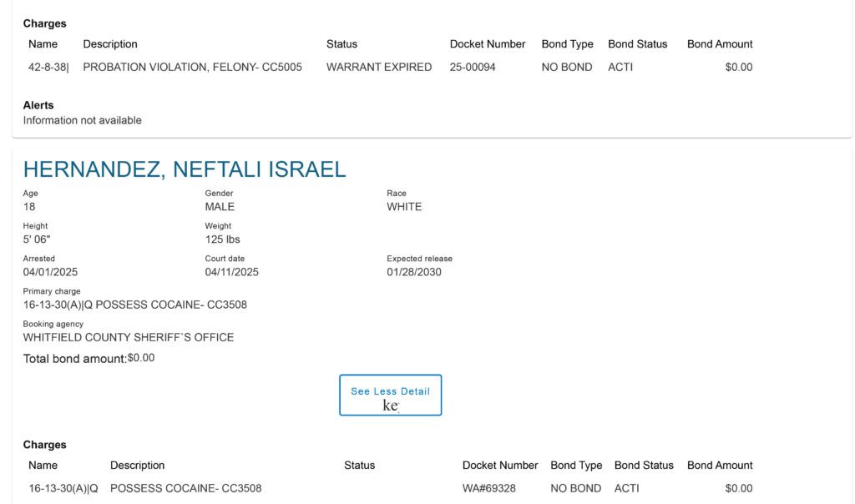Select the POSSESS COCAINE- CC3508 charge row description
The height and width of the screenshot is (504, 855).
point(186,488)
